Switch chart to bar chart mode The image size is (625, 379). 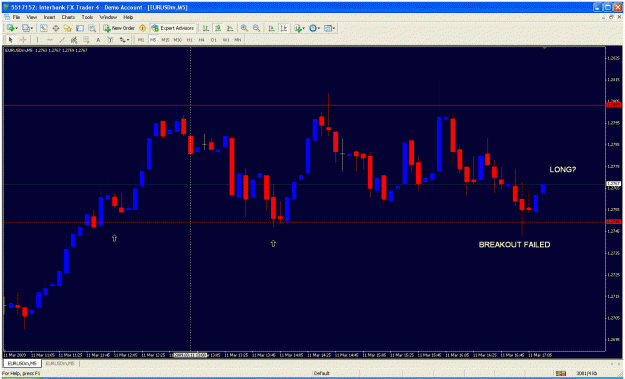(205, 28)
